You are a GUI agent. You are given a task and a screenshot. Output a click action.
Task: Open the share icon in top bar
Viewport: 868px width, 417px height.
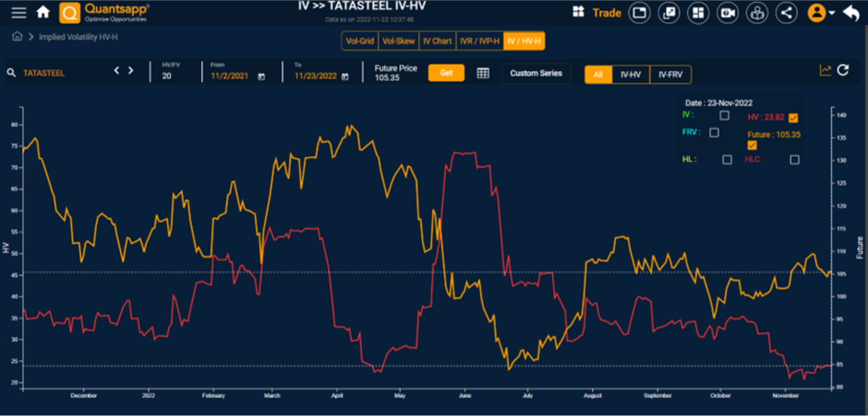(x=786, y=13)
